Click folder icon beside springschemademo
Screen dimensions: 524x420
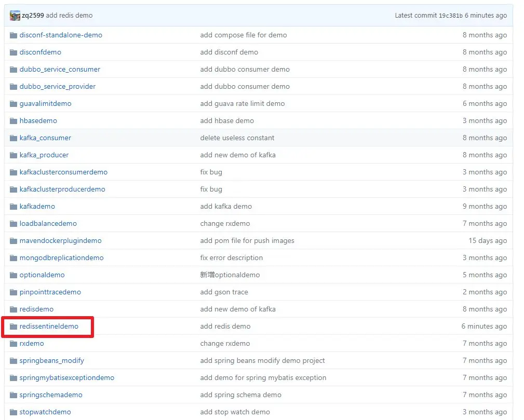pyautogui.click(x=14, y=395)
